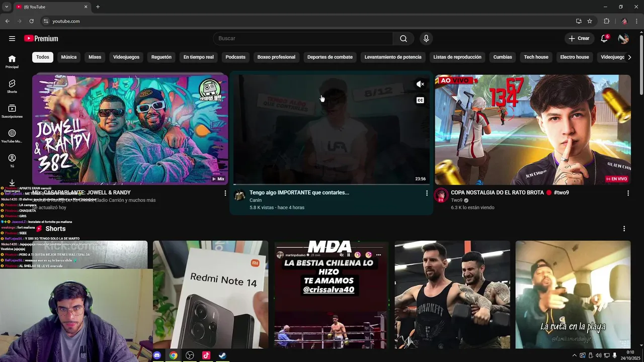
Task: Click the search magnifier button
Action: pos(404,39)
